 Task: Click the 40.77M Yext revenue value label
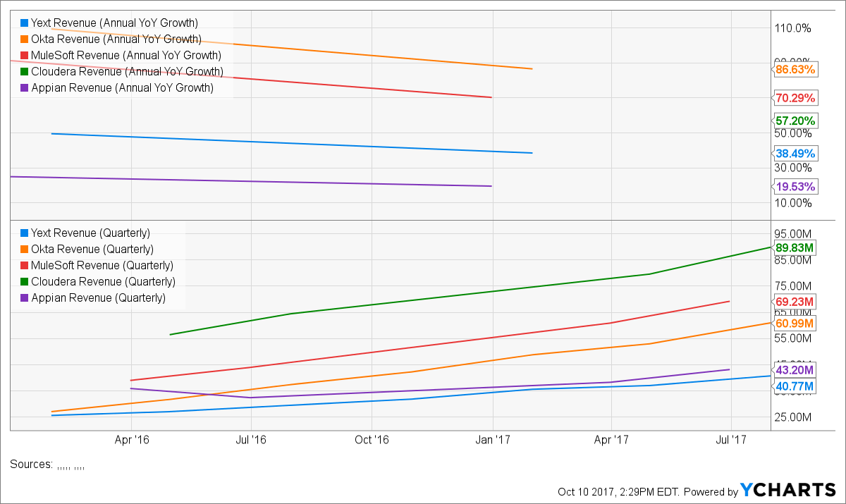coord(795,386)
